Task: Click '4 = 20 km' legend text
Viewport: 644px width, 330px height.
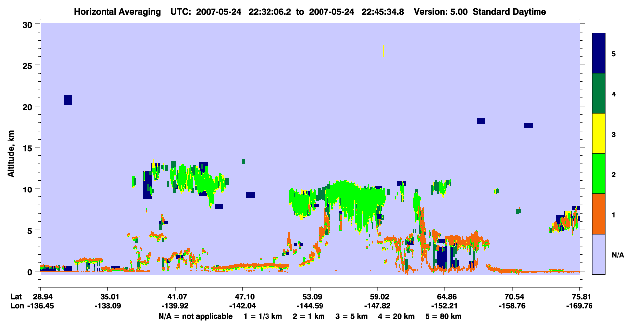Action: [x=397, y=316]
